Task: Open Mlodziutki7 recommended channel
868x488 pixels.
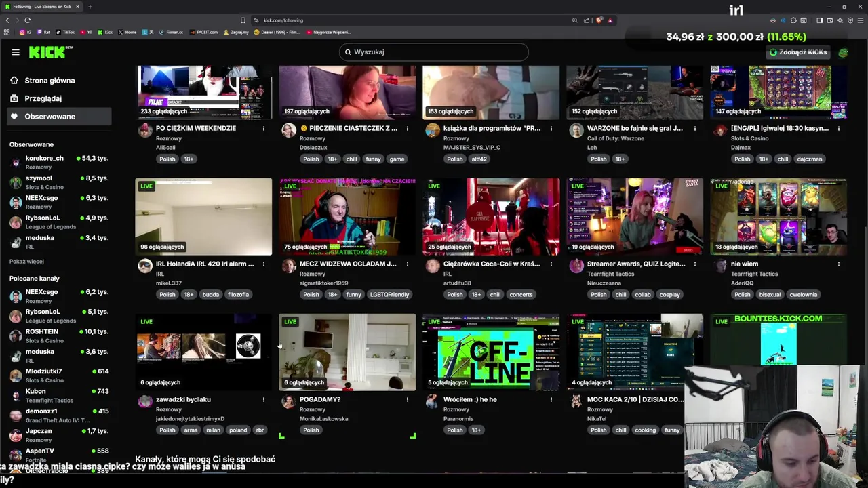Action: (59, 375)
